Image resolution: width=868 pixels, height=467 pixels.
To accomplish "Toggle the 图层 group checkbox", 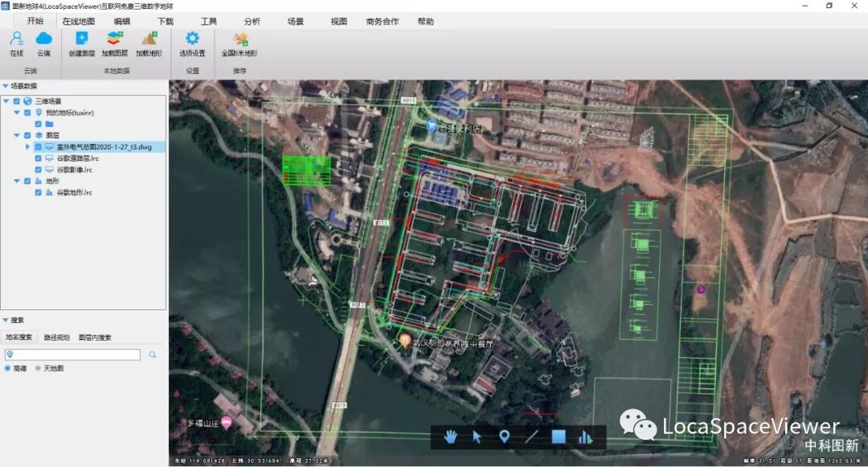I will pos(27,135).
